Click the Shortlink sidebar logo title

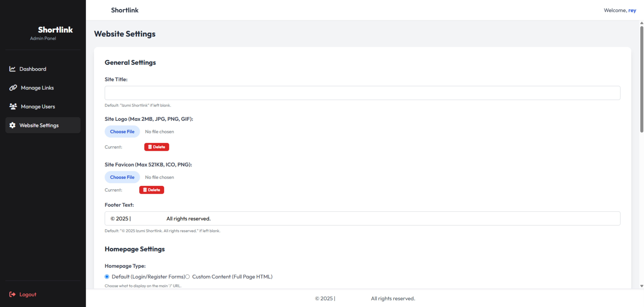55,30
